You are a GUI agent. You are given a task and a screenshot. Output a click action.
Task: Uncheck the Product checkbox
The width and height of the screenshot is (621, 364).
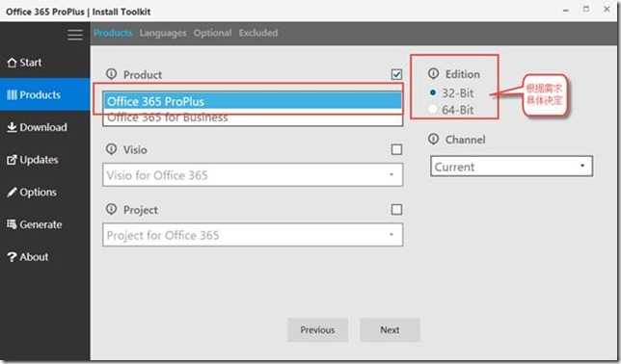click(x=396, y=74)
